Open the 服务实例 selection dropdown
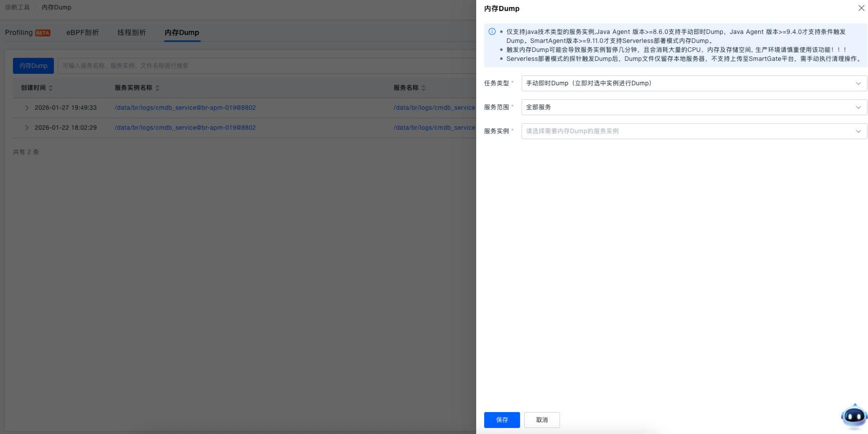This screenshot has height=434, width=868. pos(694,131)
